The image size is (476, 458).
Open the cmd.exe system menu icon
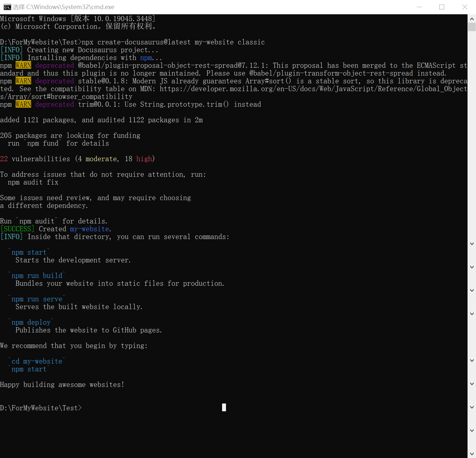[7, 7]
